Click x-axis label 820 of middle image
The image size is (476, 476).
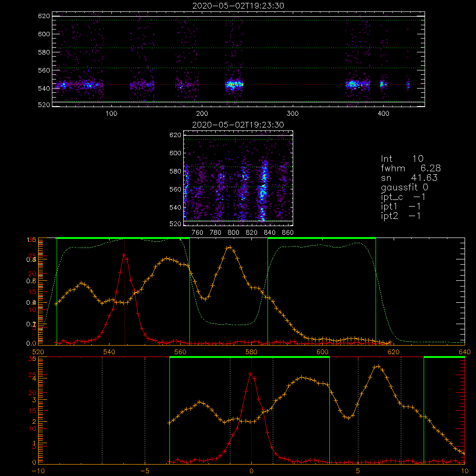(x=252, y=233)
